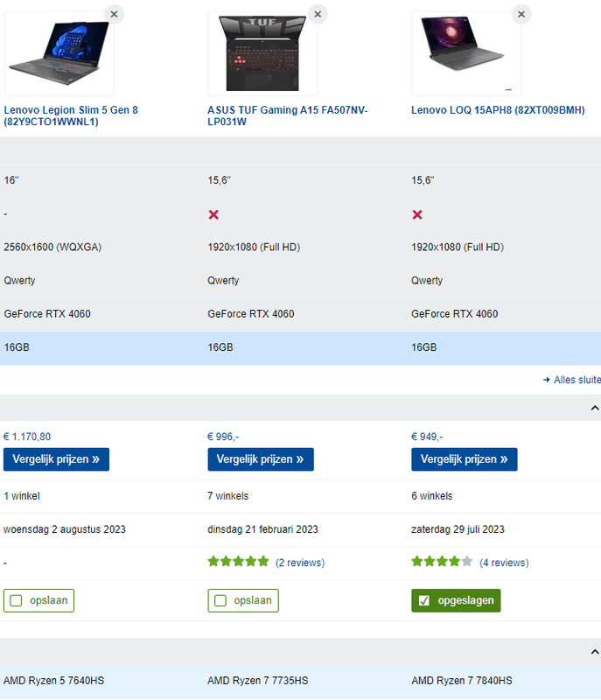Select the 16" screen size cell
The image size is (601, 700).
(11, 180)
